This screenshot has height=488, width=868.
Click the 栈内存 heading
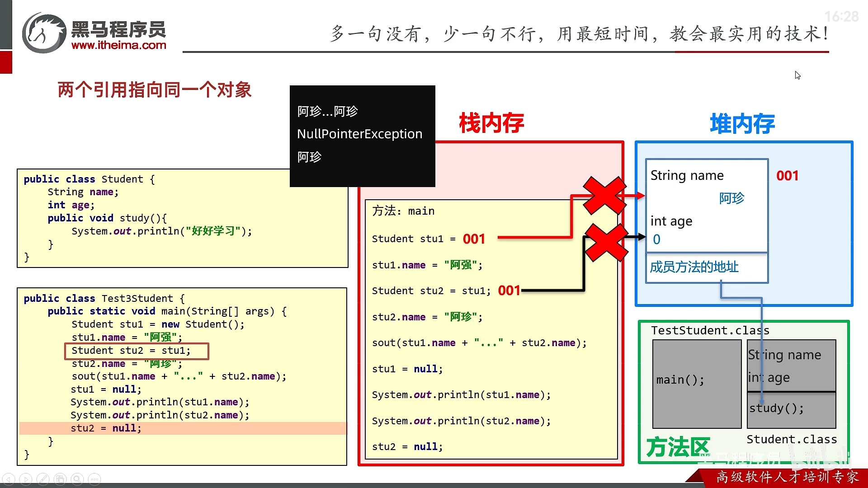click(491, 123)
